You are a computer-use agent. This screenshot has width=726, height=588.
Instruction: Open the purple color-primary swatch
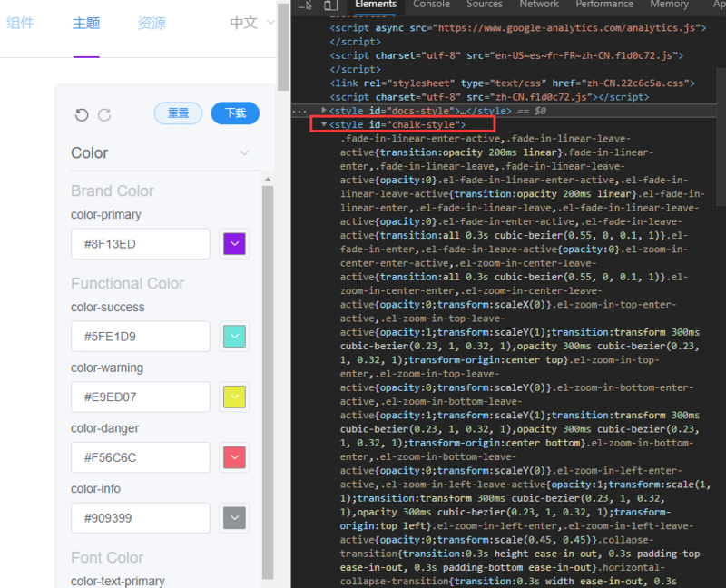tap(235, 243)
